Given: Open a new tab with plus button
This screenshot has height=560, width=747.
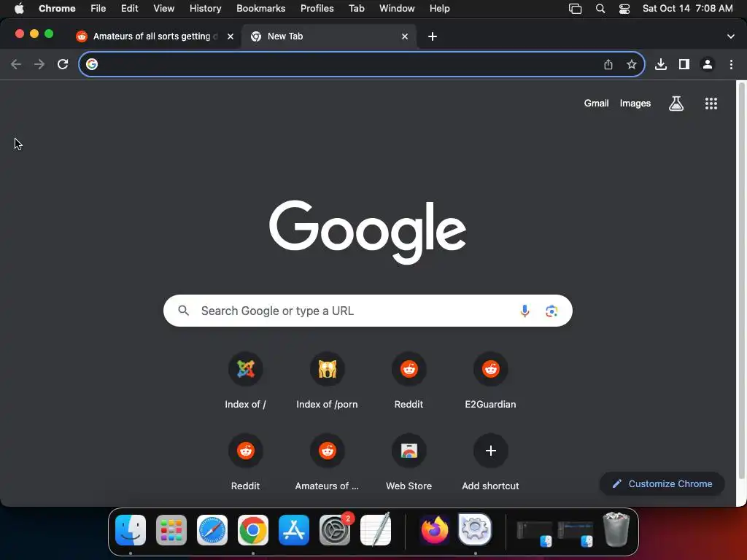Looking at the screenshot, I should coord(432,36).
